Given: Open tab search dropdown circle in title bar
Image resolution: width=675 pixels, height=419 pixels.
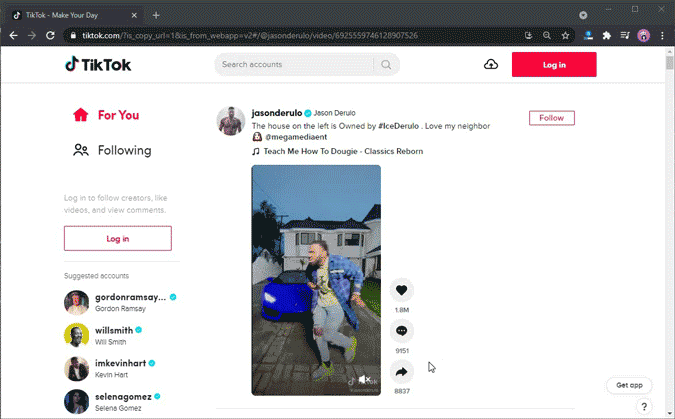Looking at the screenshot, I should (x=583, y=15).
